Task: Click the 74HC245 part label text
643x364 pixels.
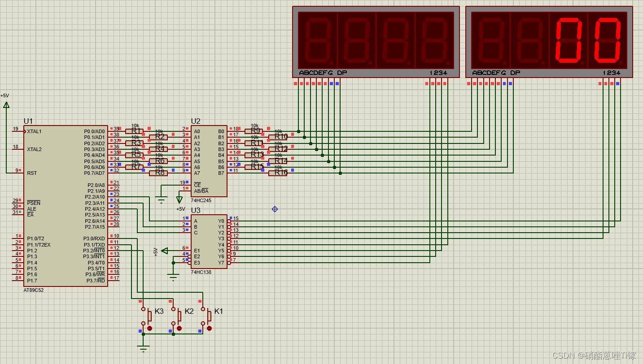Action: tap(201, 200)
